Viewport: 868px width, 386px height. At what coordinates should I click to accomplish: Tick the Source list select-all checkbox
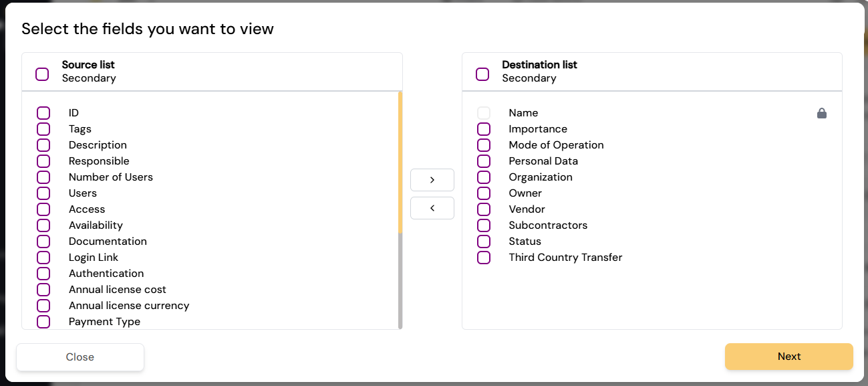tap(42, 74)
